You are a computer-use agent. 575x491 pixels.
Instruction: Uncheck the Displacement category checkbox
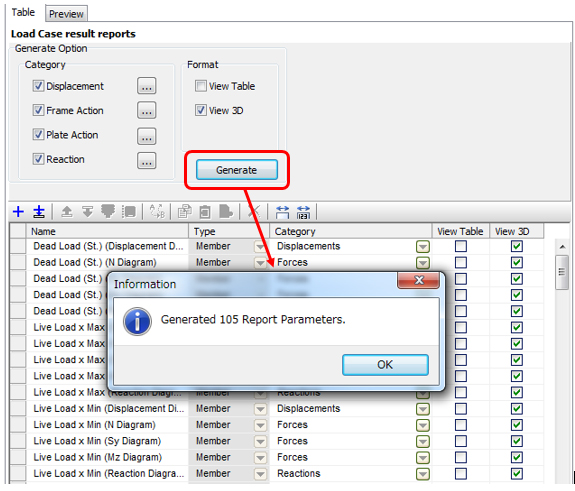(38, 86)
